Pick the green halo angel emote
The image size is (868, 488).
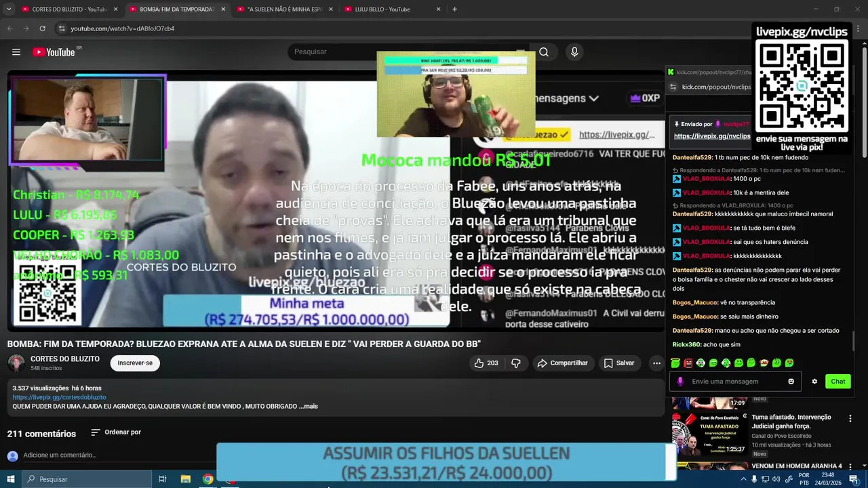675,363
